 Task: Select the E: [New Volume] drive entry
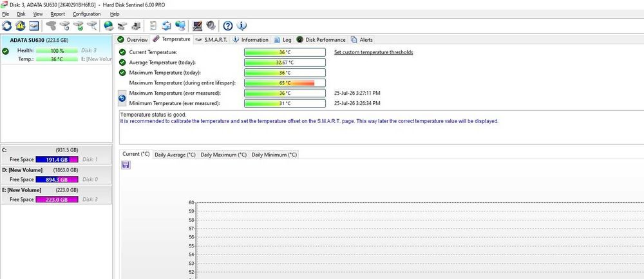56,195
